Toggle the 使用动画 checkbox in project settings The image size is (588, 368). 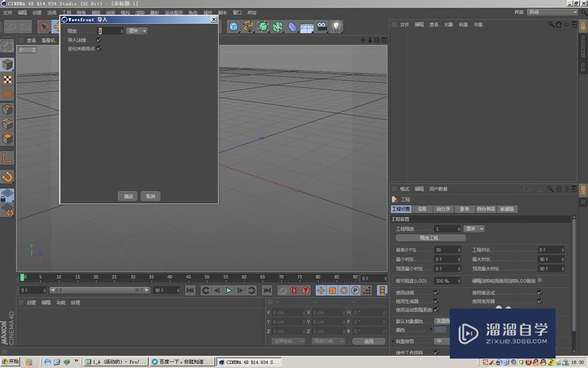point(436,293)
